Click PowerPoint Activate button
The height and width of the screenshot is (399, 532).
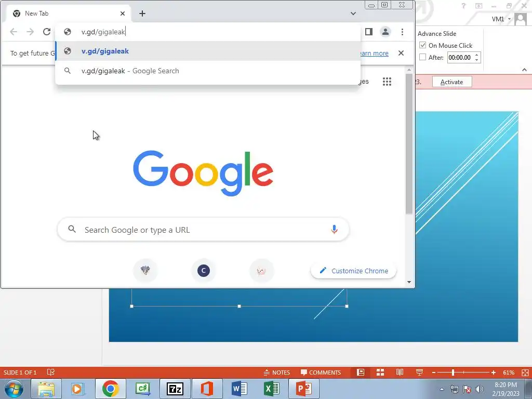pyautogui.click(x=452, y=82)
